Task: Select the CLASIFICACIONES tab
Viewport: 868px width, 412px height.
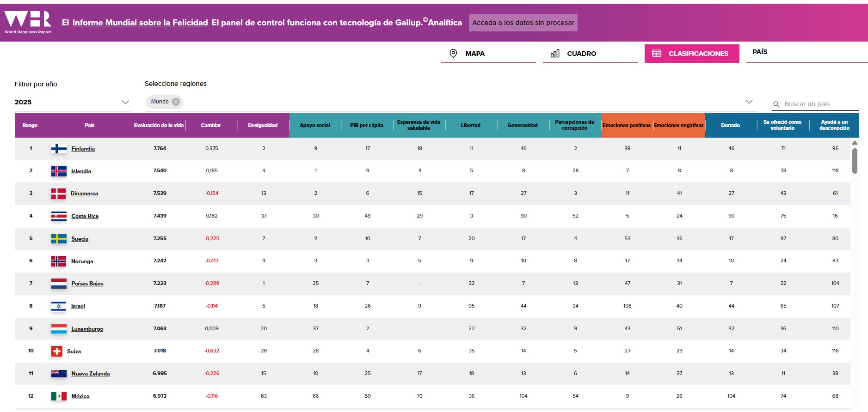Action: click(692, 54)
